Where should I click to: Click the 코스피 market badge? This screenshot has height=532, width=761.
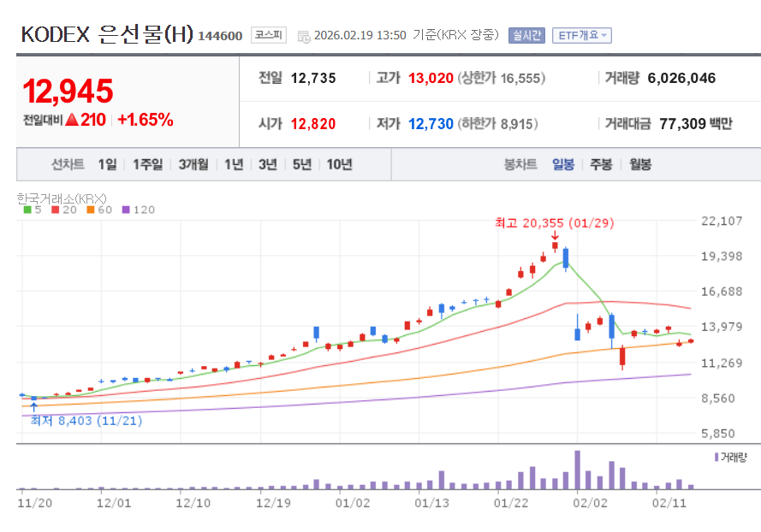pyautogui.click(x=267, y=36)
